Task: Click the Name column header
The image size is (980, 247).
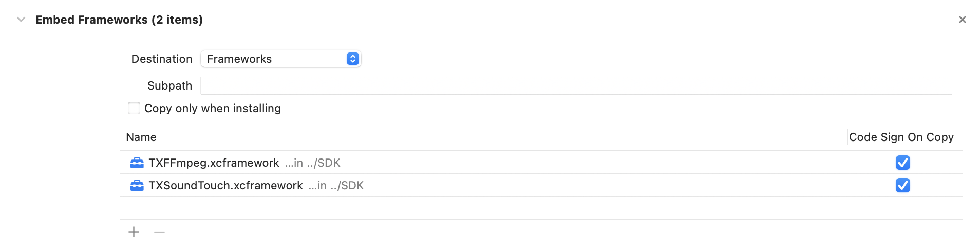Action: click(x=141, y=137)
